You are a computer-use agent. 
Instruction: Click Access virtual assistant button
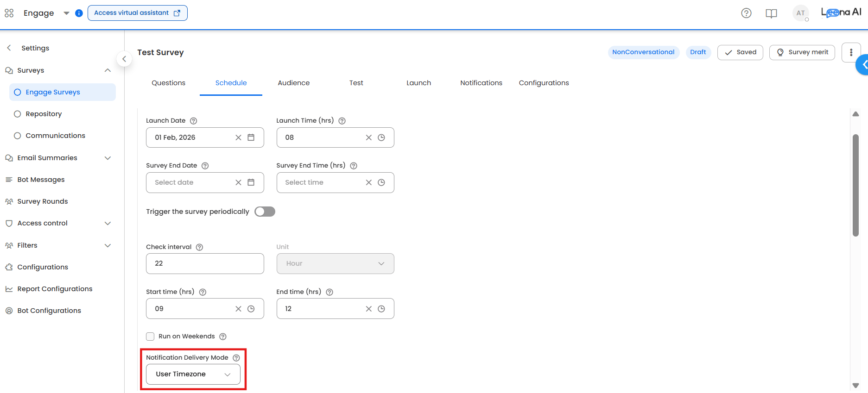point(138,13)
